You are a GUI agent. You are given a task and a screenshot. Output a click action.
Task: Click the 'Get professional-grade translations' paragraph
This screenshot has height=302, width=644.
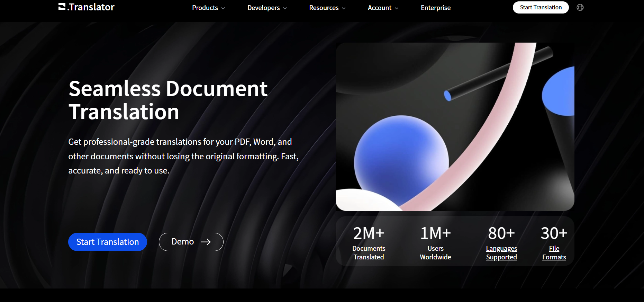[183, 156]
